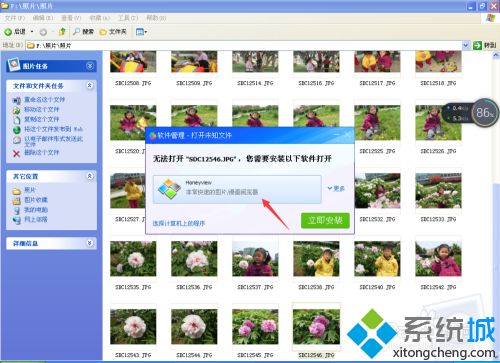Open the 文件 menu in menu bar
Viewport: 500px width, 363px height.
pyautogui.click(x=15, y=18)
